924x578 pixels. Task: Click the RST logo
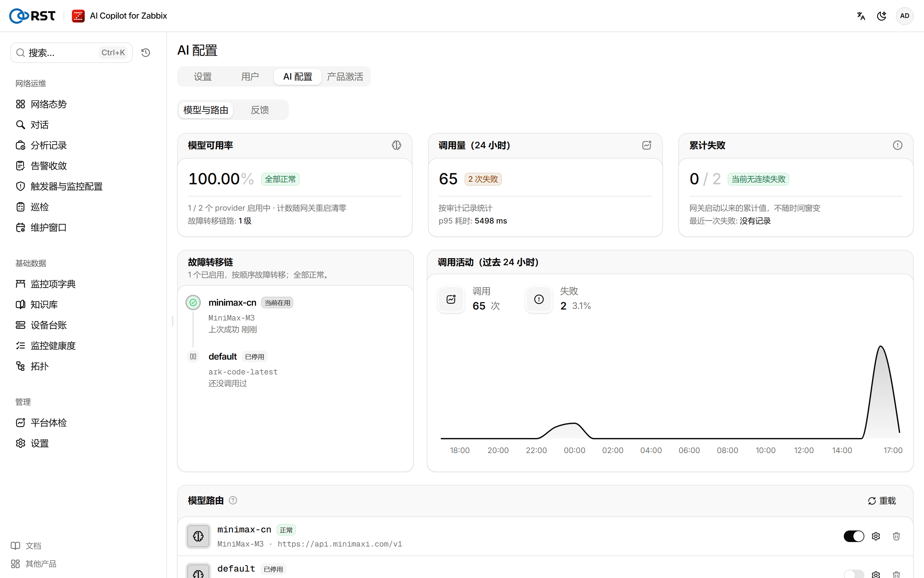point(32,16)
